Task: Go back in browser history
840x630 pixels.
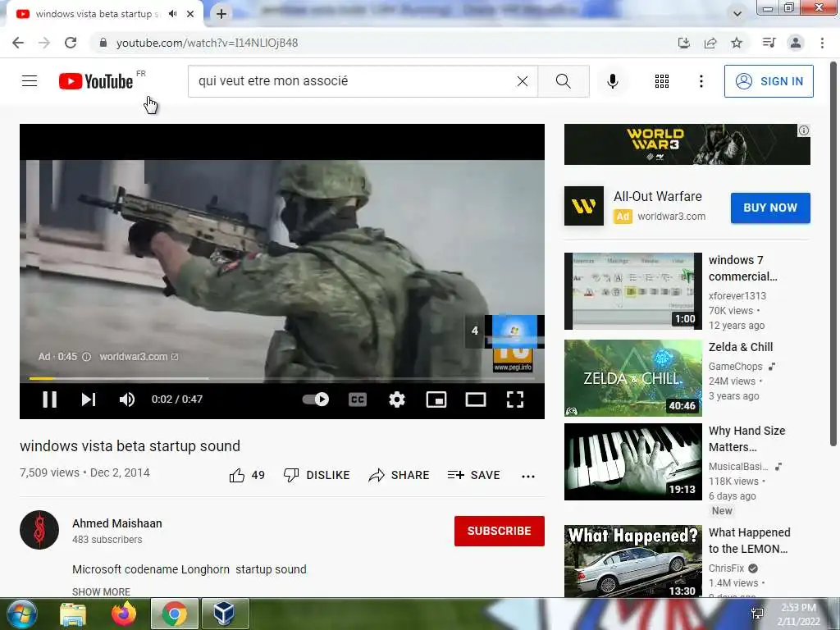Action: 18,43
